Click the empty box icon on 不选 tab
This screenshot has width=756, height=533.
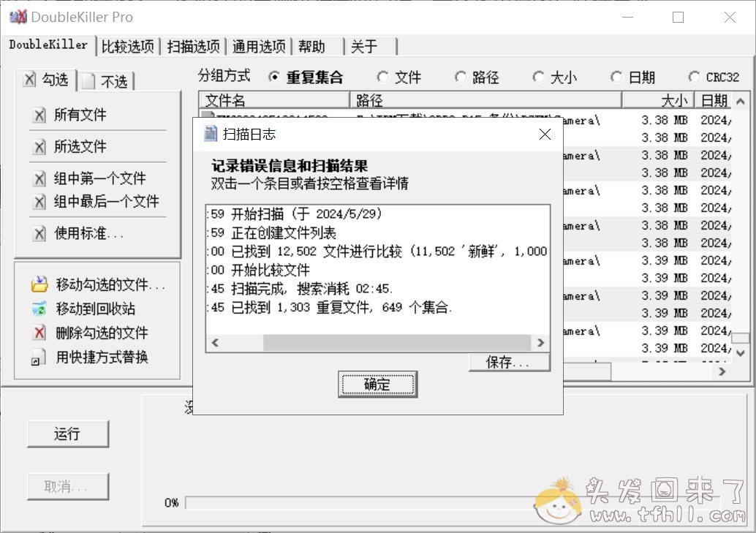click(88, 81)
